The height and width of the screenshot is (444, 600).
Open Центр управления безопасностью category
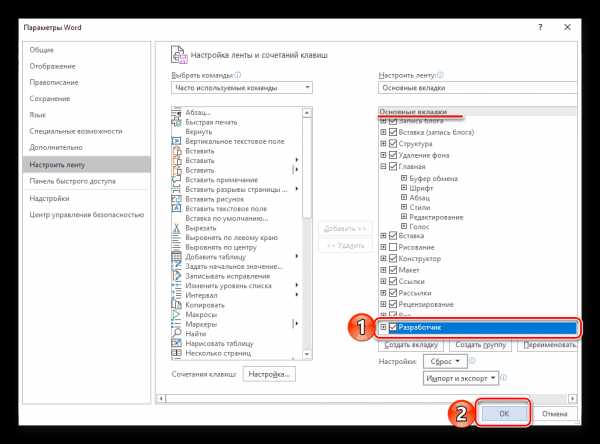86,215
